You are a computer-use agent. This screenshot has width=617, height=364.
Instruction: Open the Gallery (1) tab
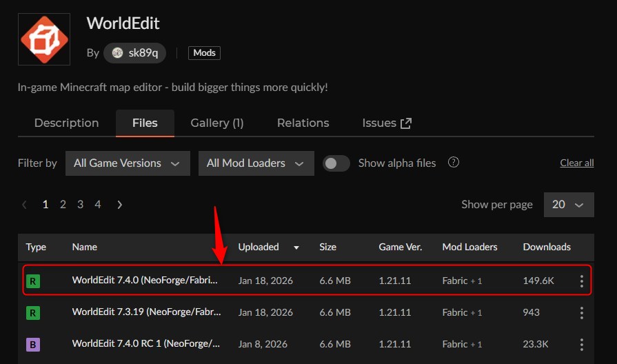click(217, 123)
